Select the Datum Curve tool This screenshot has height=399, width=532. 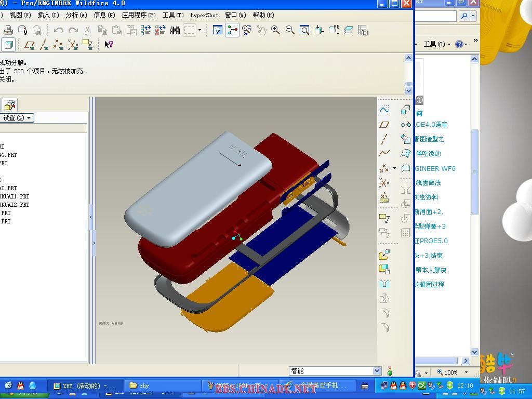pyautogui.click(x=384, y=153)
